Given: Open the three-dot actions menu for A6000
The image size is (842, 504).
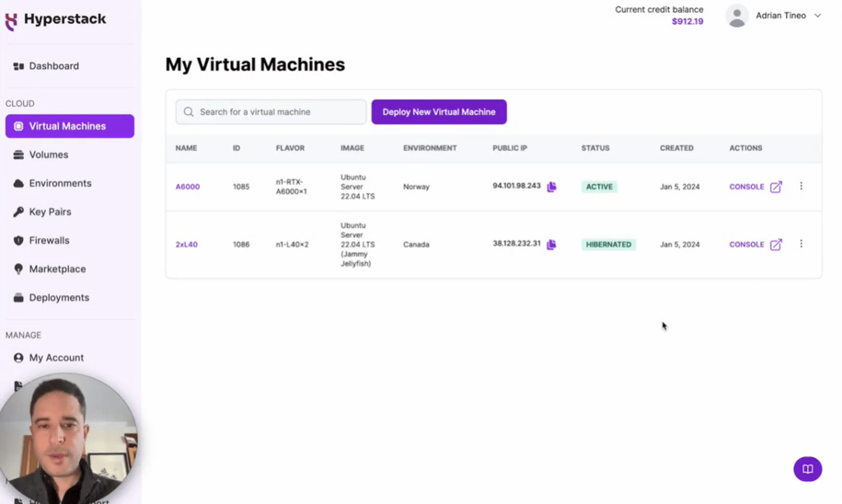Looking at the screenshot, I should [x=801, y=187].
